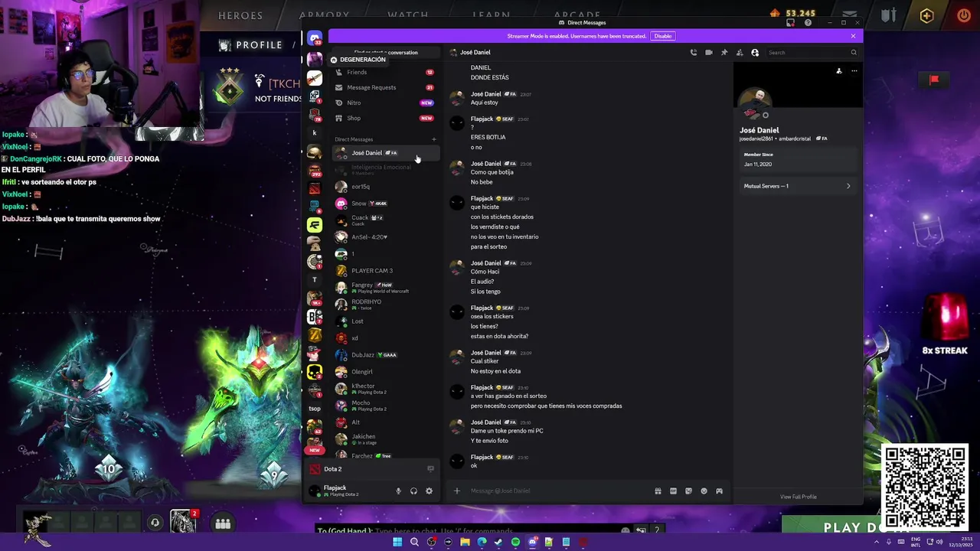
Task: Open the Olengirl conversation
Action: pyautogui.click(x=385, y=372)
